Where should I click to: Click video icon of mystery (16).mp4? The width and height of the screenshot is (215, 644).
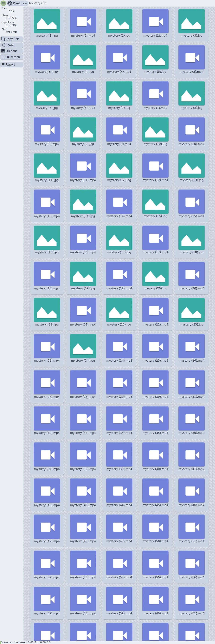click(x=83, y=238)
